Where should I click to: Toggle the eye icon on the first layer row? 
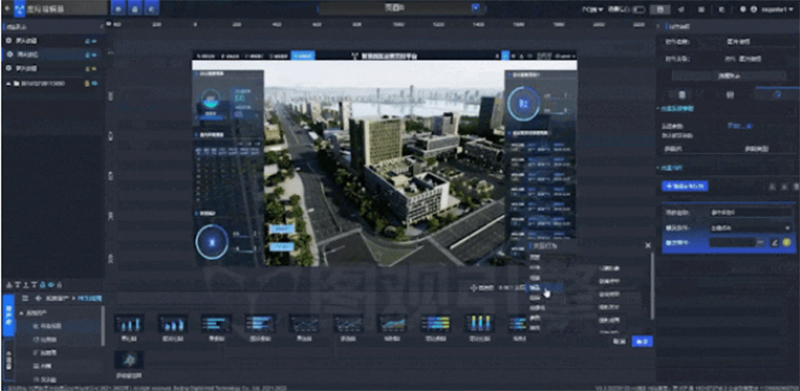95,41
